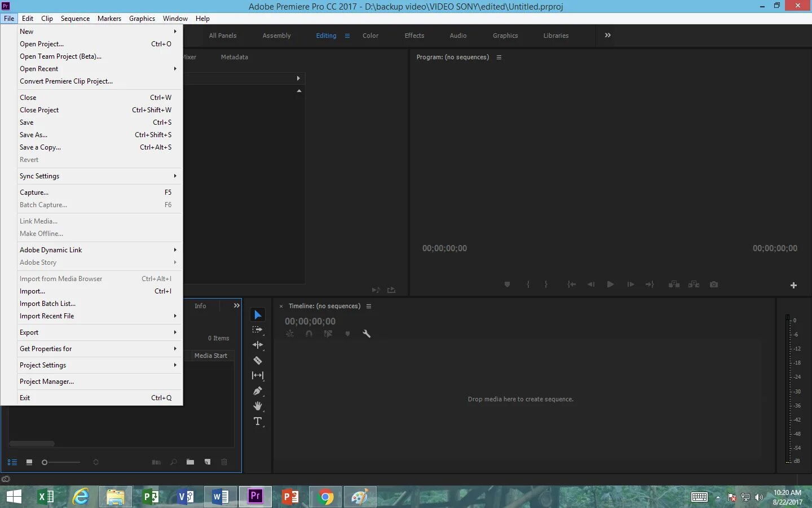The height and width of the screenshot is (508, 812).
Task: Switch to the Effects workspace tab
Action: point(414,36)
